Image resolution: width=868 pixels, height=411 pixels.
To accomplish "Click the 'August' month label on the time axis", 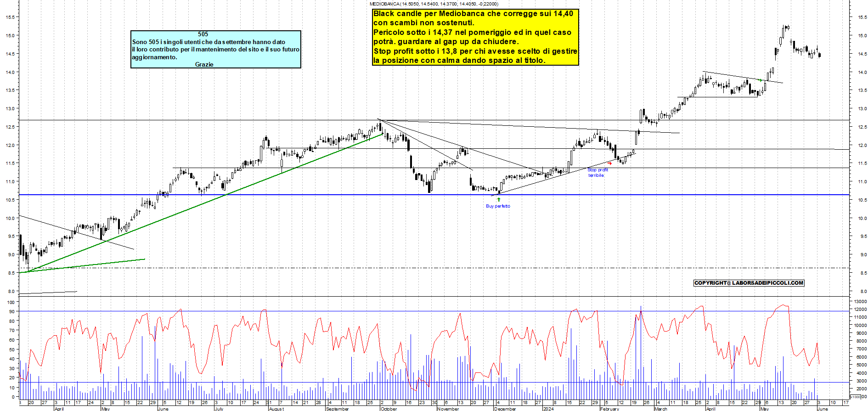I will click(276, 409).
